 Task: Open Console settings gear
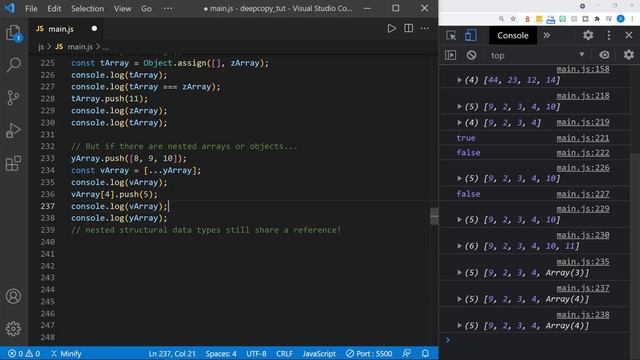click(629, 55)
